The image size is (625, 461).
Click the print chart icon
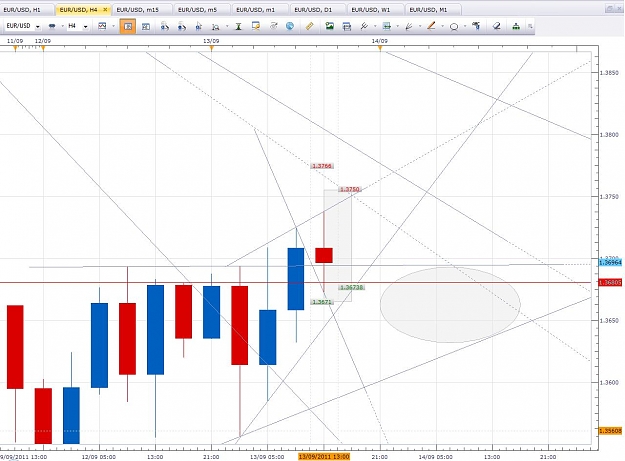point(347,27)
